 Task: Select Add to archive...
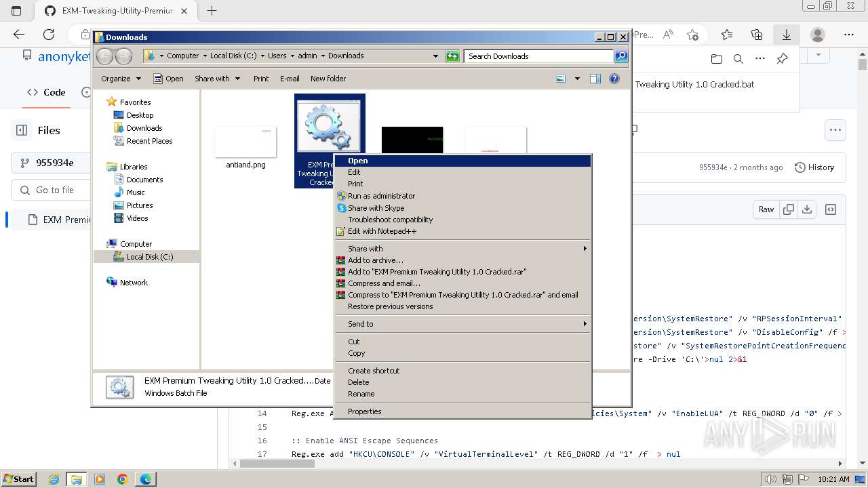coord(463,260)
